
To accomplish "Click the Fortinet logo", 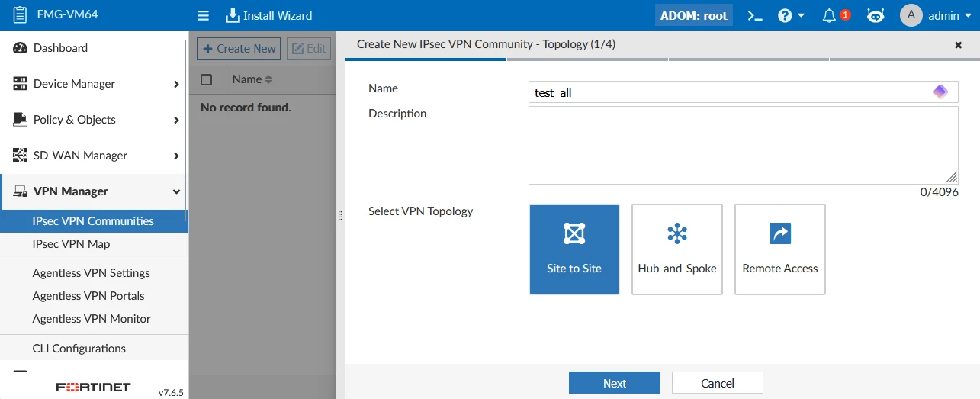I will point(93,388).
